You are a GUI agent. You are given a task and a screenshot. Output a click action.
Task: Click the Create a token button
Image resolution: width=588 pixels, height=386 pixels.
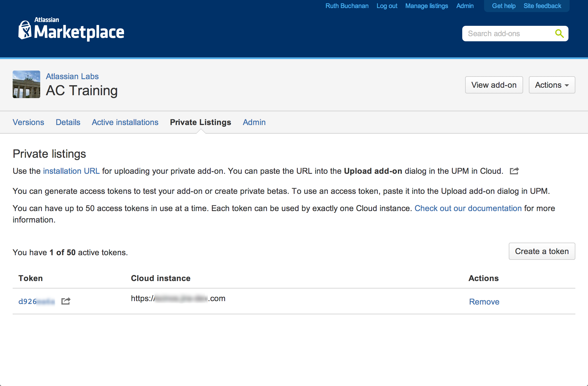[x=541, y=251]
